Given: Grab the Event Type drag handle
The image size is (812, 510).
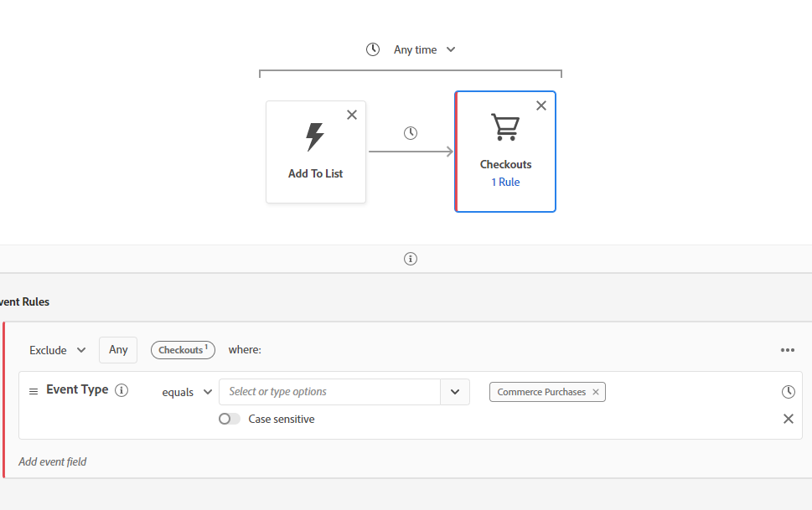Looking at the screenshot, I should click(34, 391).
